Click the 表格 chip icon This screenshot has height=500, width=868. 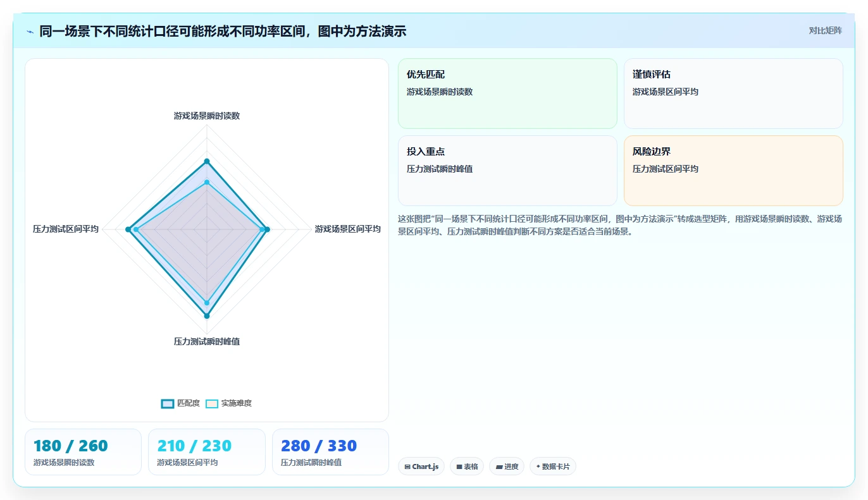tap(459, 467)
